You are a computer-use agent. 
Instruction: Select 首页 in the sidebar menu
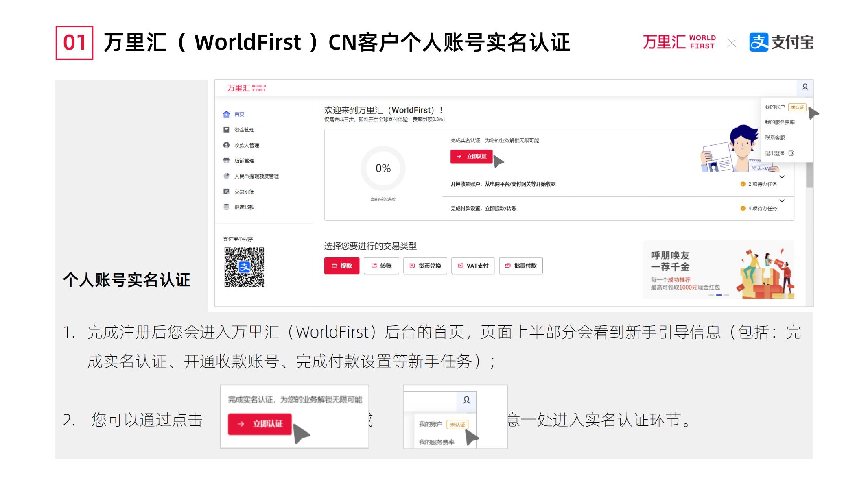click(239, 114)
